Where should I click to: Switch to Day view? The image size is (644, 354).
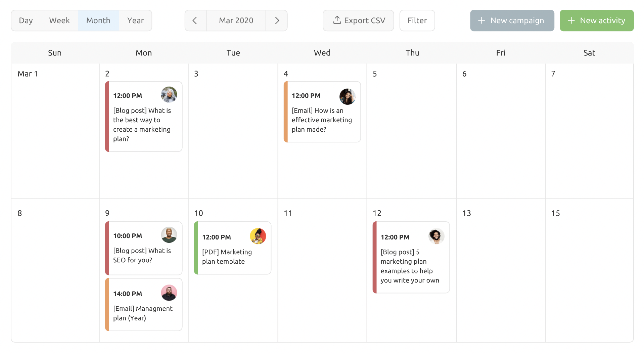(x=26, y=20)
